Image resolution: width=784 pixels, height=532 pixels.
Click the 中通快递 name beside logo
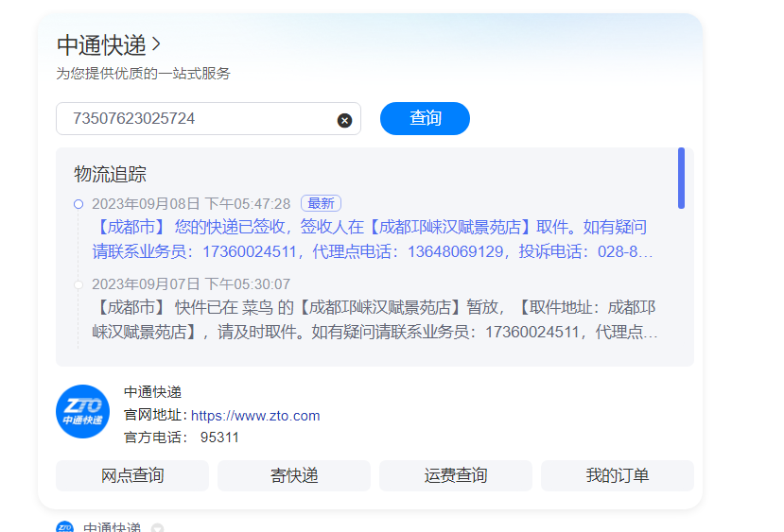point(152,392)
